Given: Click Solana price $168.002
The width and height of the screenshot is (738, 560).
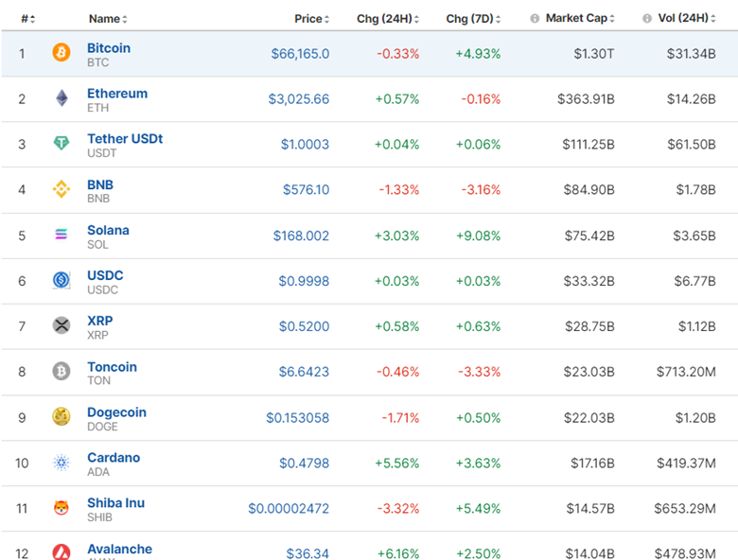Looking at the screenshot, I should pos(301,236).
